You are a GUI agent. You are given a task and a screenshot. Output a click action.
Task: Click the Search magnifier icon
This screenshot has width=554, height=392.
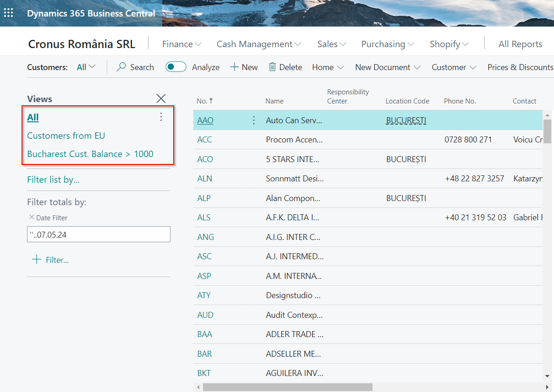coord(121,67)
